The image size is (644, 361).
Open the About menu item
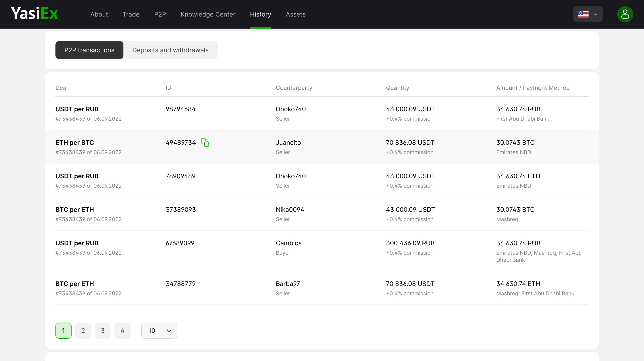pos(99,14)
